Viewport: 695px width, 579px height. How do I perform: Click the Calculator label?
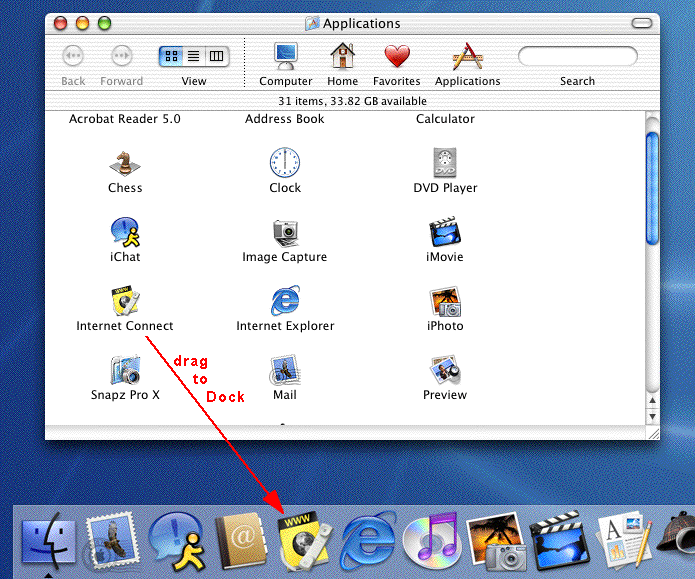coord(445,119)
